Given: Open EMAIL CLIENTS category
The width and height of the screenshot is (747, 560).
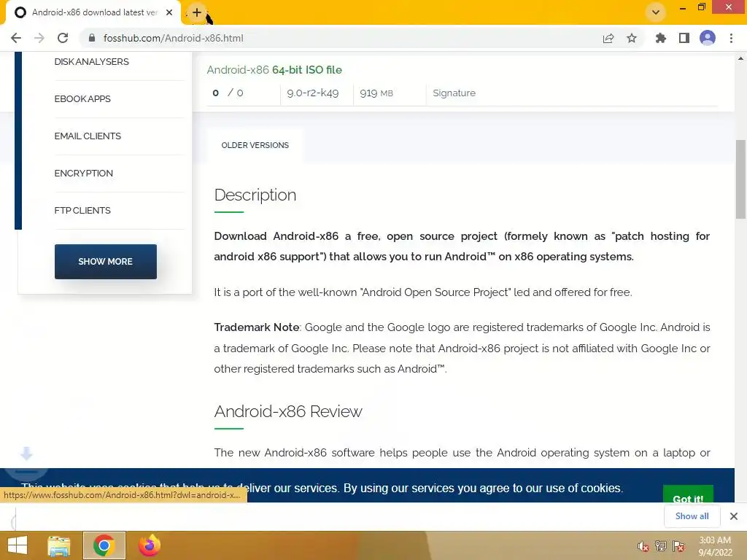Looking at the screenshot, I should [88, 136].
